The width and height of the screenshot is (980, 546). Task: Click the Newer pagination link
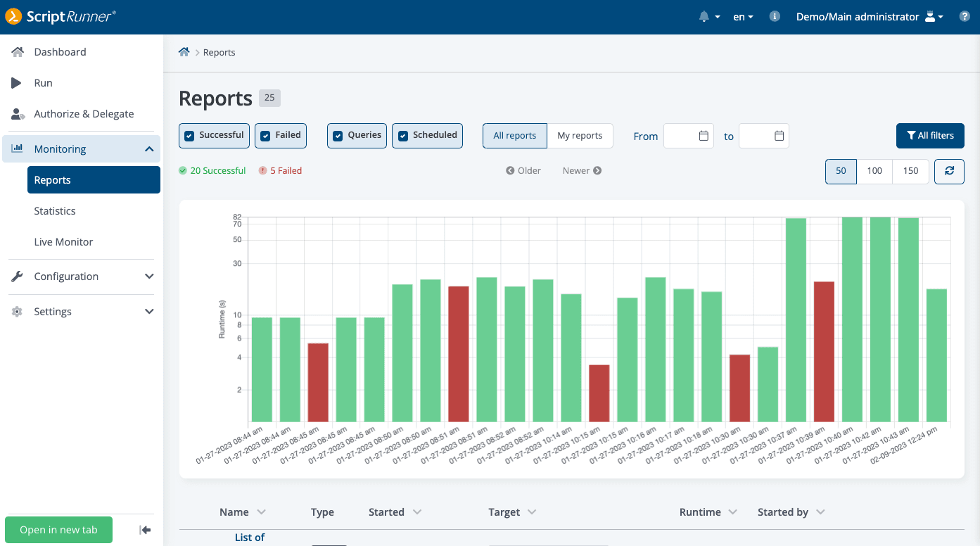tap(581, 170)
